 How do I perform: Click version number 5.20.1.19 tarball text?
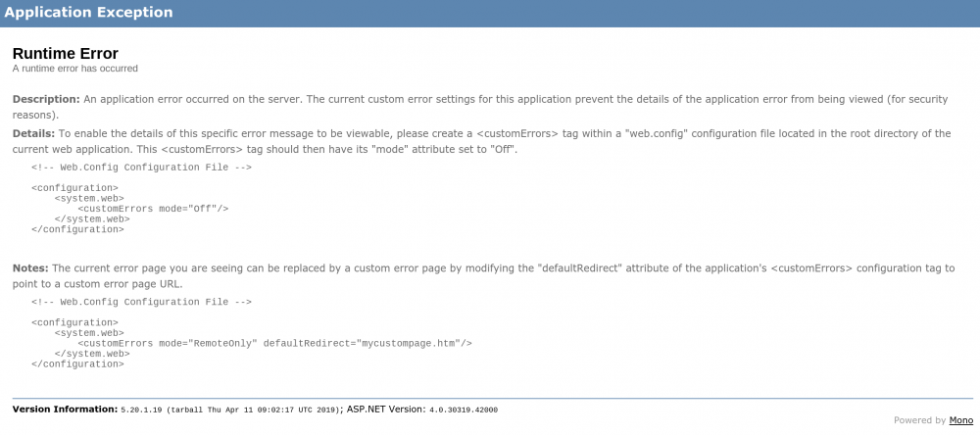pos(231,410)
